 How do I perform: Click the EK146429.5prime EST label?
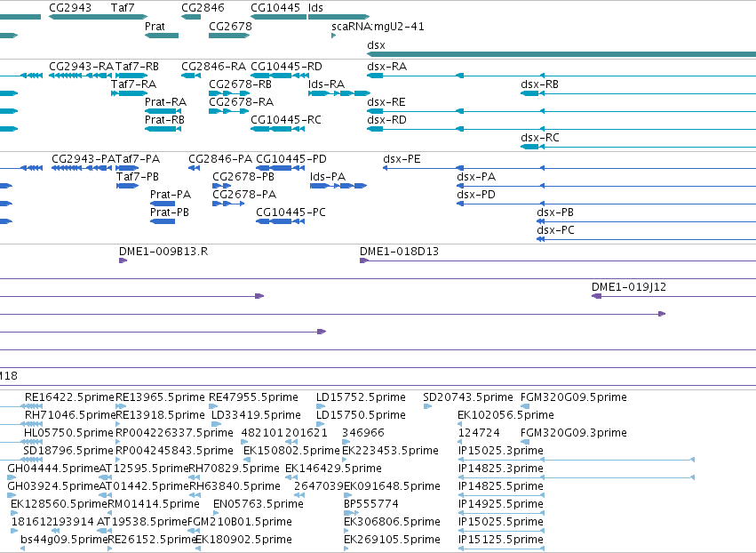[334, 469]
